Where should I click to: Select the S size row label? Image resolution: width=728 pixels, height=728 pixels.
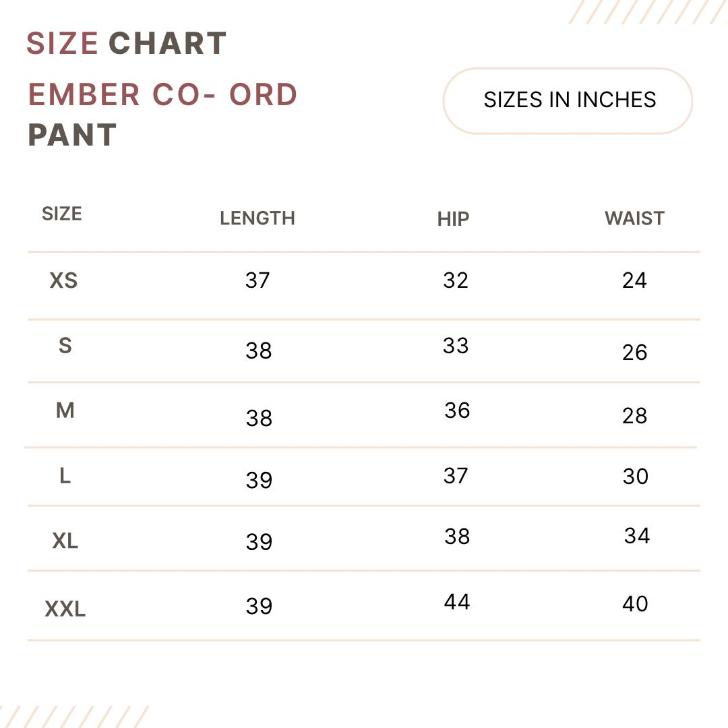(65, 345)
